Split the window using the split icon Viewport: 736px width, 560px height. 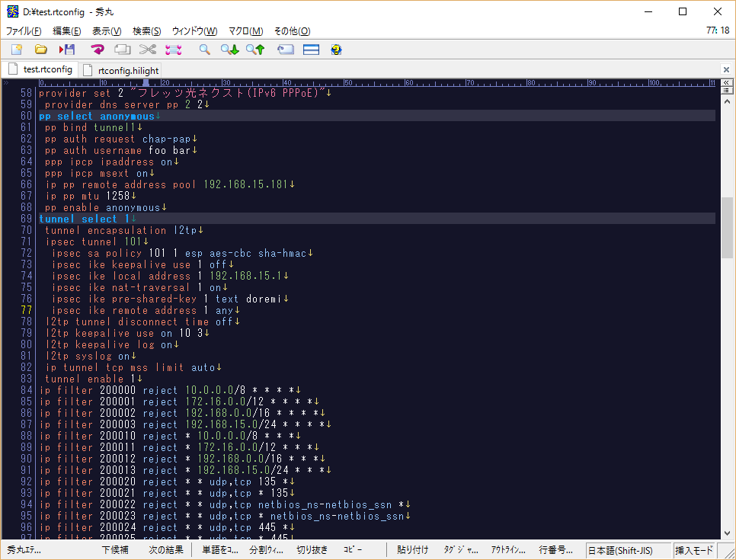pos(311,50)
